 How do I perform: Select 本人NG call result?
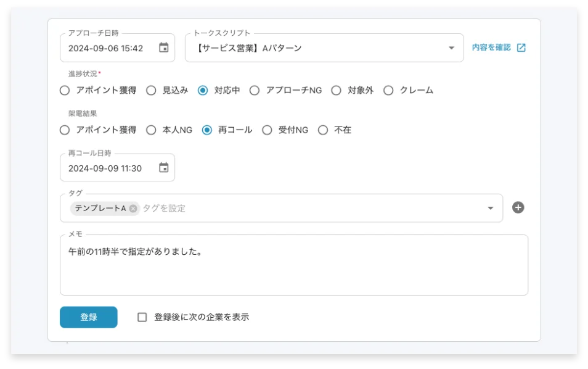(151, 130)
